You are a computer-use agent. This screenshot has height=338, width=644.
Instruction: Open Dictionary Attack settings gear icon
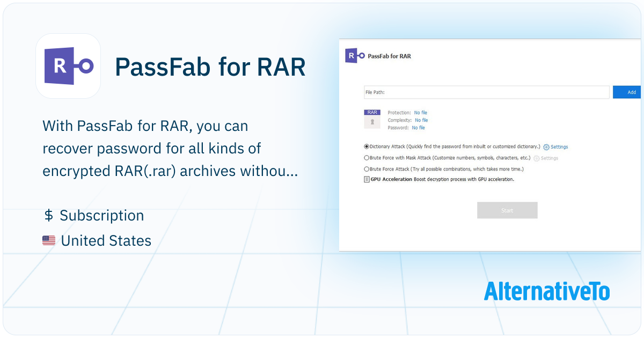[546, 147]
